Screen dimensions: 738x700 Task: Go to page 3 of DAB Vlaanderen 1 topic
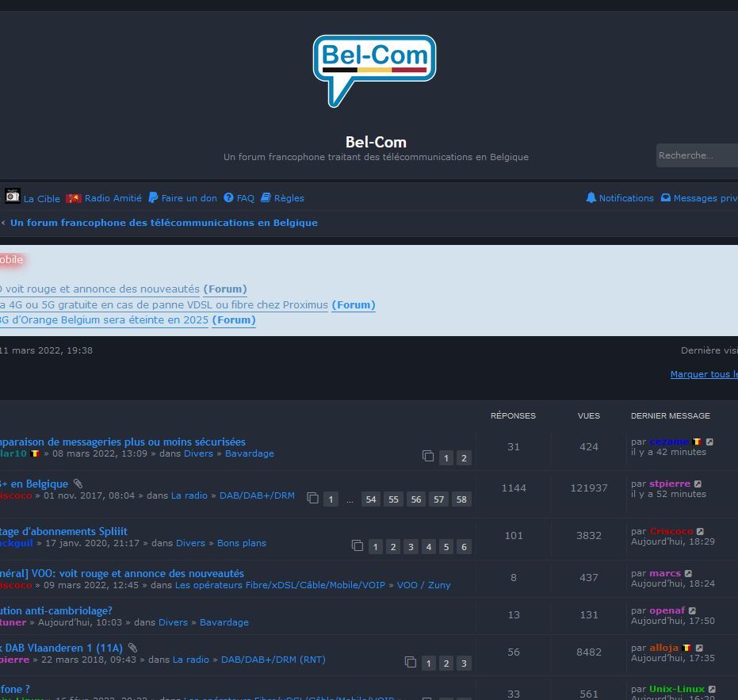click(x=464, y=664)
